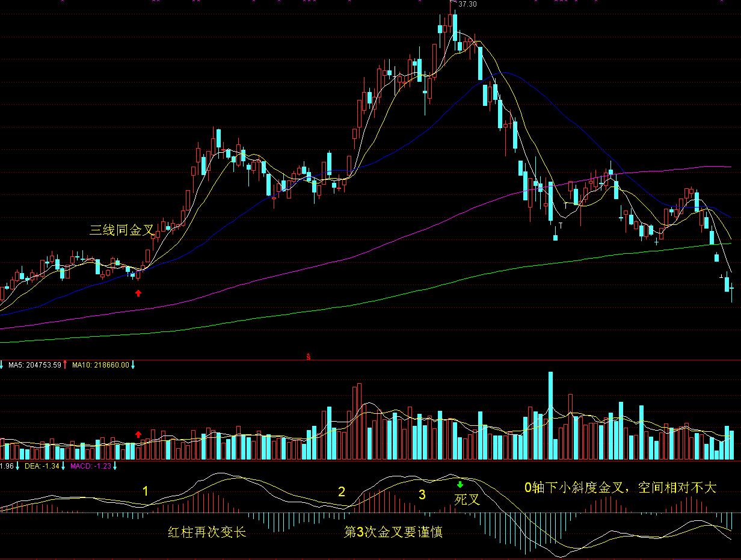Select the magenta MACD indicator label
741x560 pixels.
(x=91, y=466)
